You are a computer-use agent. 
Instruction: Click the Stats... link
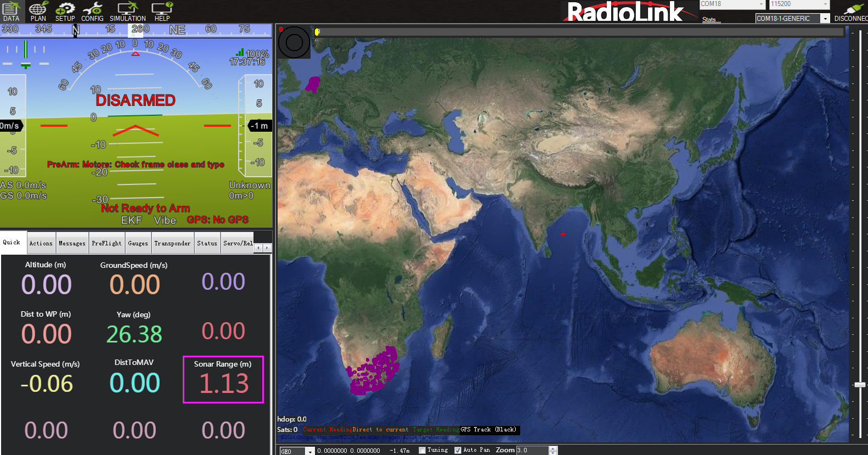[711, 20]
